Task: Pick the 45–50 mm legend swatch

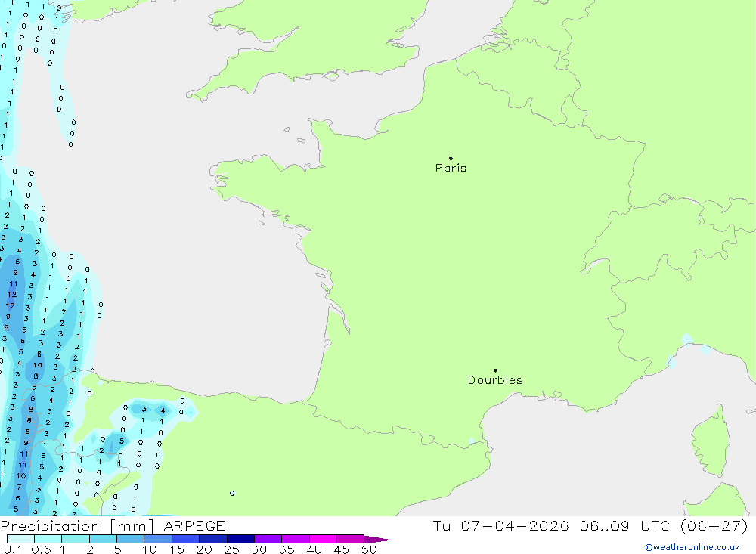Action: 351,539
